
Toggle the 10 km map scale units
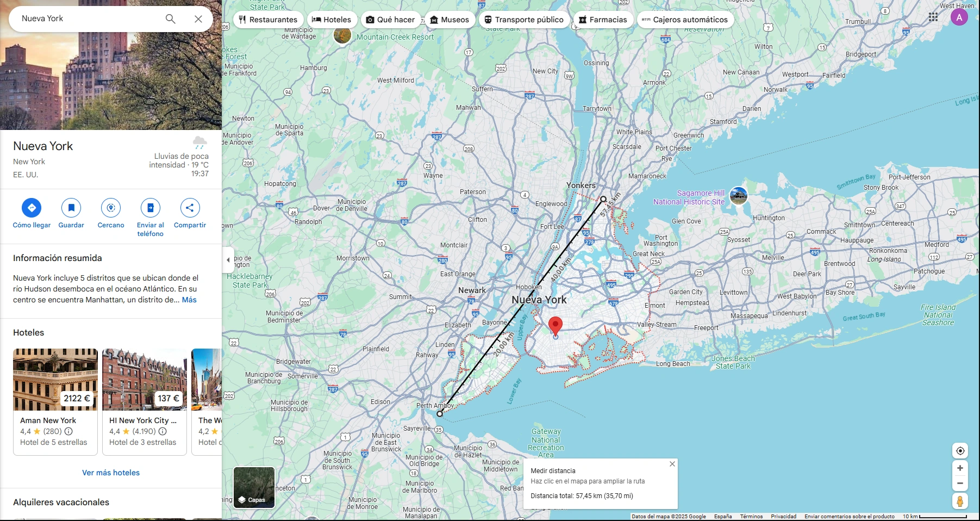(x=935, y=517)
